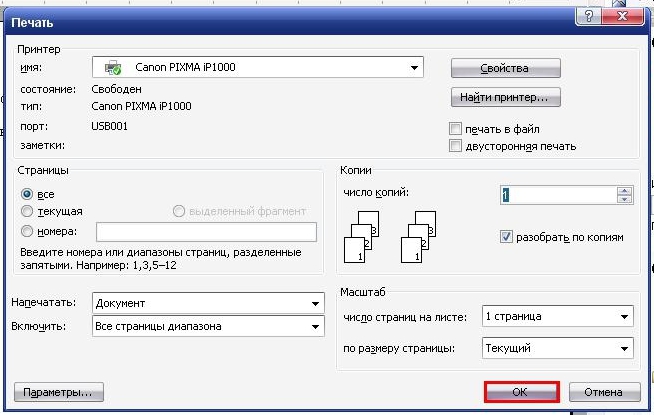Screen dimensions: 654x415
Task: Click the Canon printer icon in name field
Action: [112, 68]
